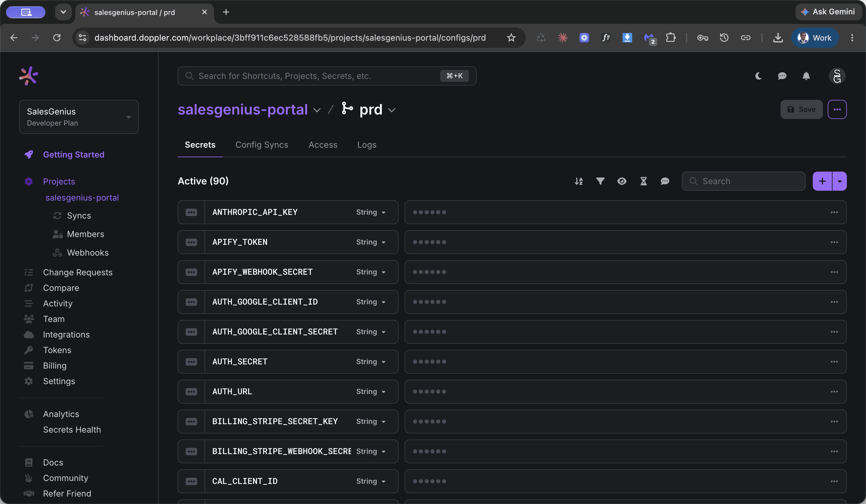Click the Refer Friend handshake icon
Viewport: 866px width, 504px height.
tap(28, 493)
